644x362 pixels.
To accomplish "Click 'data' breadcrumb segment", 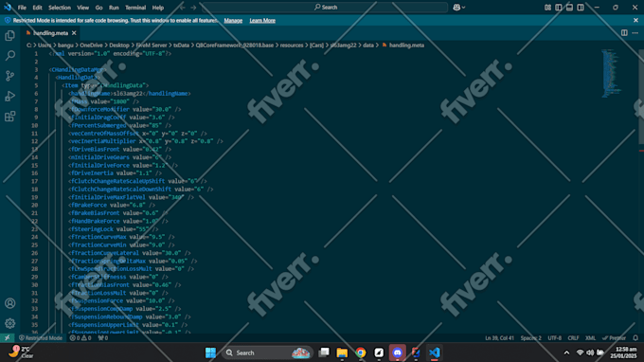I will pos(368,45).
